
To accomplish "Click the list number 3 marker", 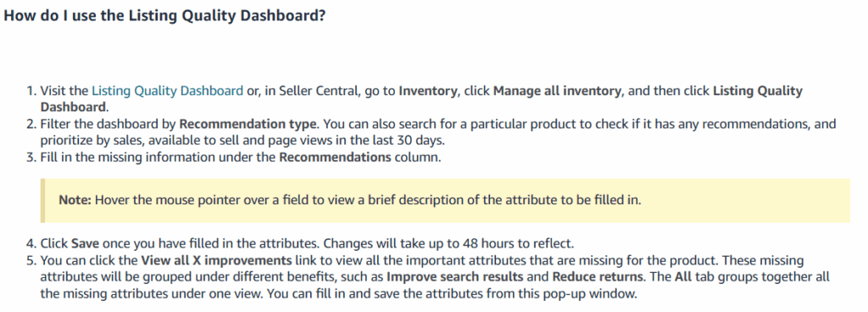I will tap(31, 157).
